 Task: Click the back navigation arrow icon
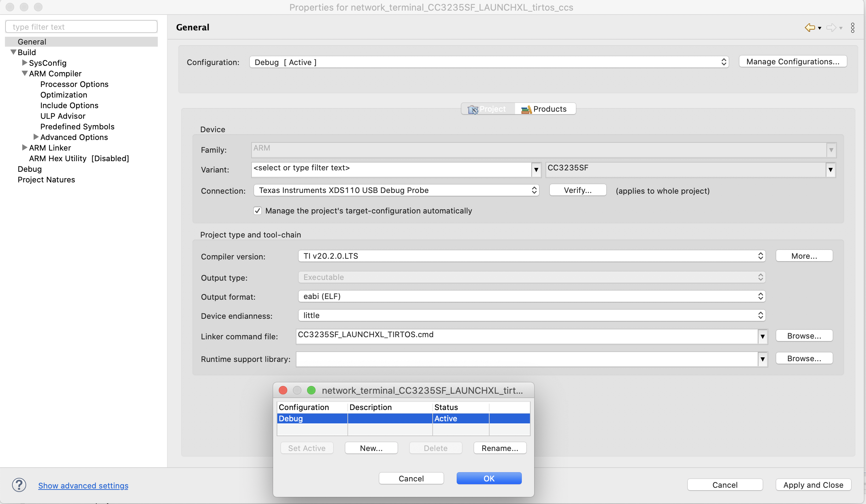pyautogui.click(x=810, y=28)
